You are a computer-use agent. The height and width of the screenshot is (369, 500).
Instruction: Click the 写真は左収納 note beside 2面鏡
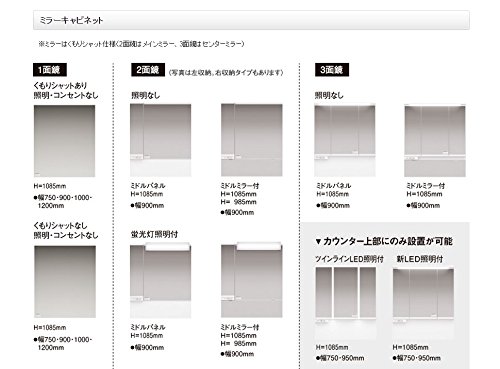(226, 72)
